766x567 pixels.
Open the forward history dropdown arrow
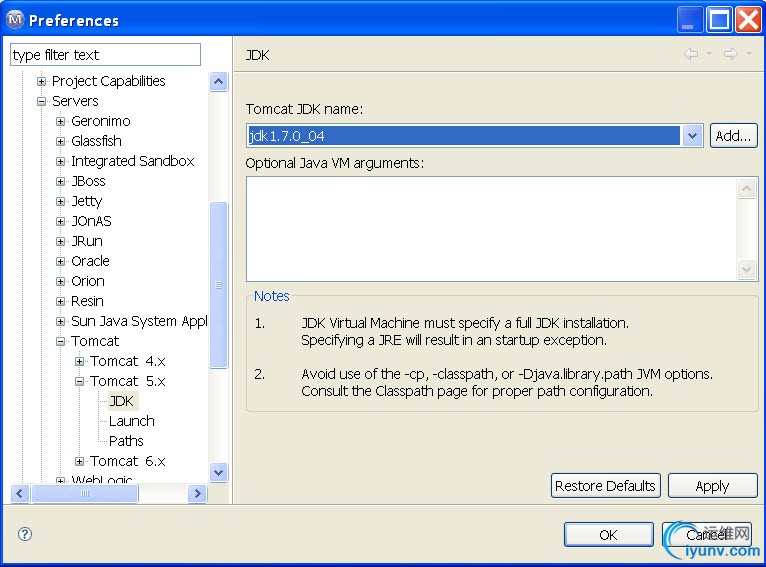pos(749,53)
